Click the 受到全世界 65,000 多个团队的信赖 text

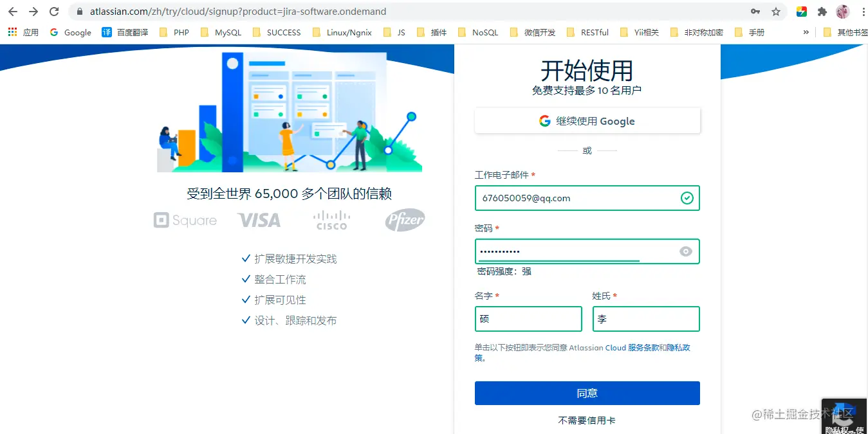pos(290,194)
